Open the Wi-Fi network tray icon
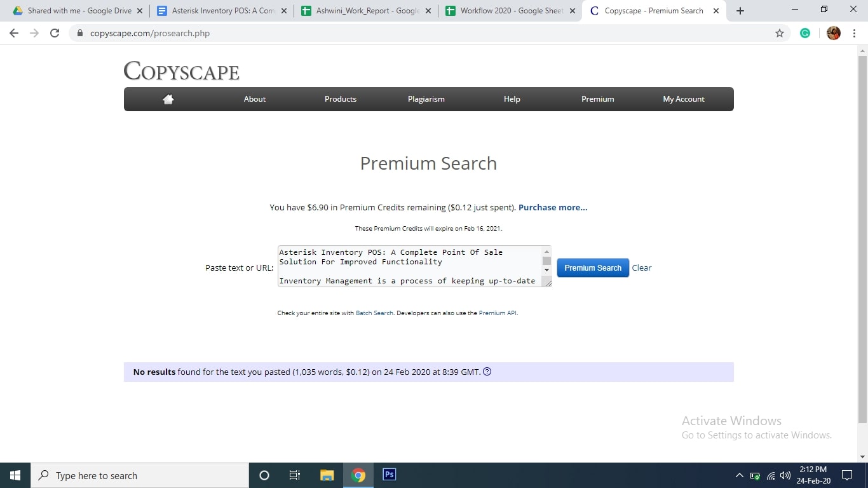Image resolution: width=868 pixels, height=488 pixels. 771,475
